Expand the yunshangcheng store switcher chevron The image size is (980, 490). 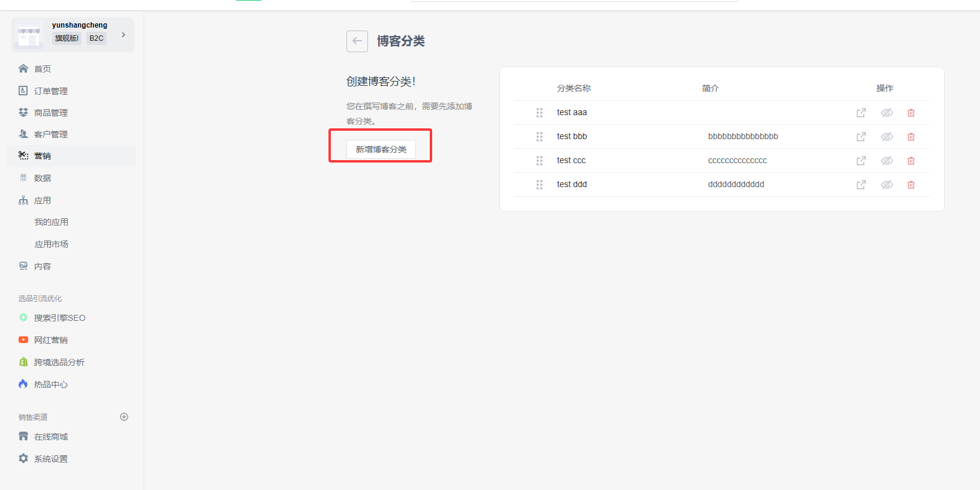(x=123, y=35)
